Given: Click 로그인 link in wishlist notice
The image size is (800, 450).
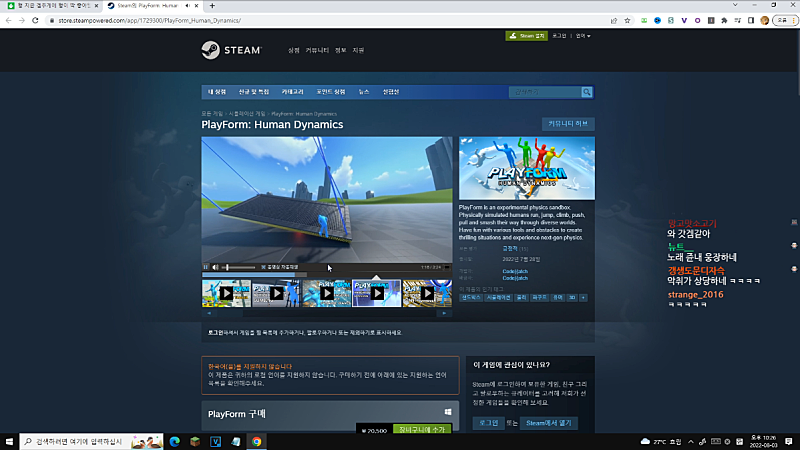Looking at the screenshot, I should (x=215, y=333).
